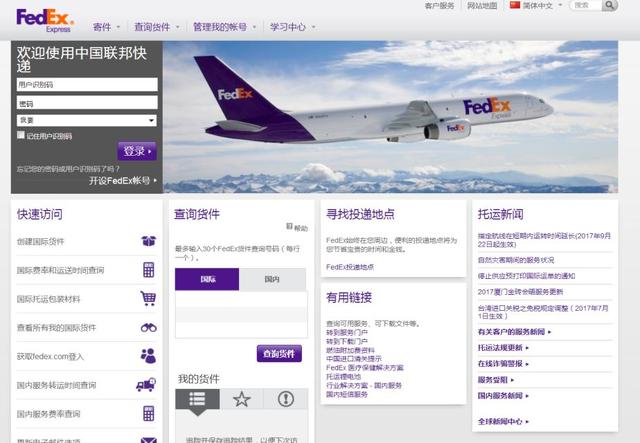Click the search magnifier button
640x443 pixels.
tap(609, 5)
